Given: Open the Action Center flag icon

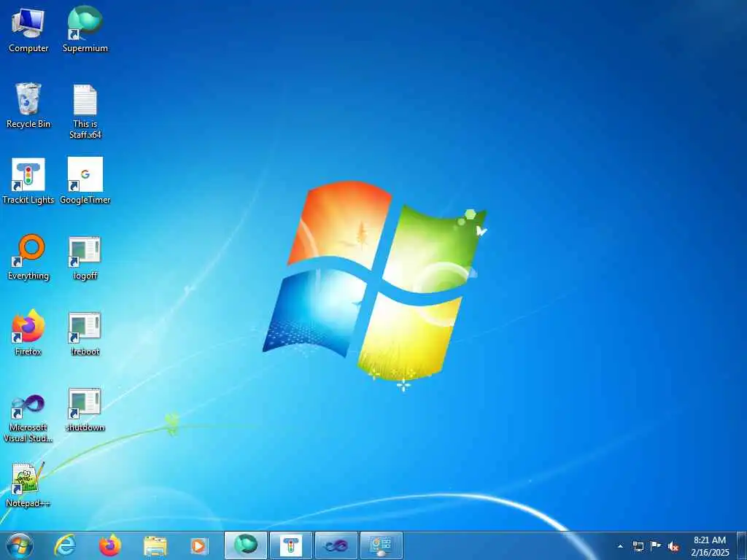Looking at the screenshot, I should [x=656, y=546].
